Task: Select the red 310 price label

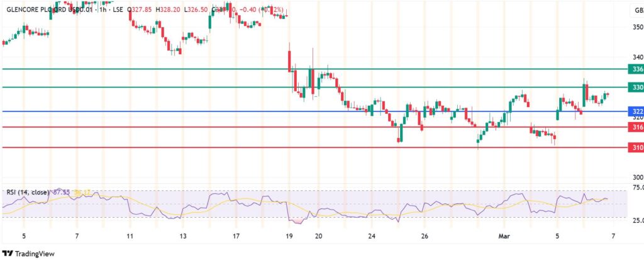Action: tap(636, 147)
